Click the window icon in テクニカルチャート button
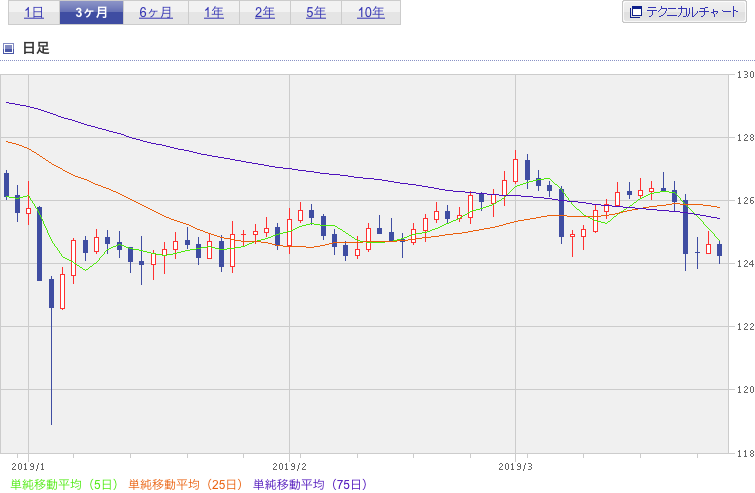This screenshot has width=755, height=493. tap(636, 12)
